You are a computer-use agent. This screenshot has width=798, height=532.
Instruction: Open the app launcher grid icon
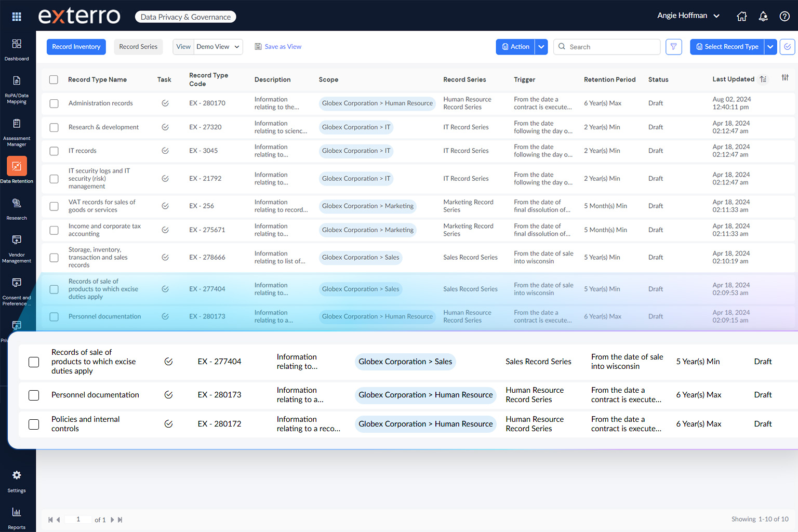pyautogui.click(x=17, y=17)
